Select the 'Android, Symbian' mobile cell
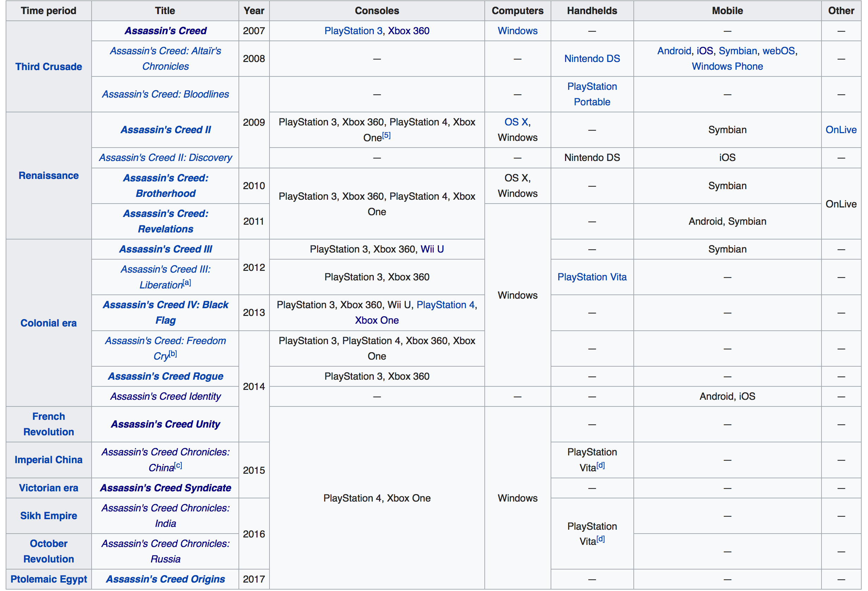This screenshot has height=591, width=868. [727, 221]
